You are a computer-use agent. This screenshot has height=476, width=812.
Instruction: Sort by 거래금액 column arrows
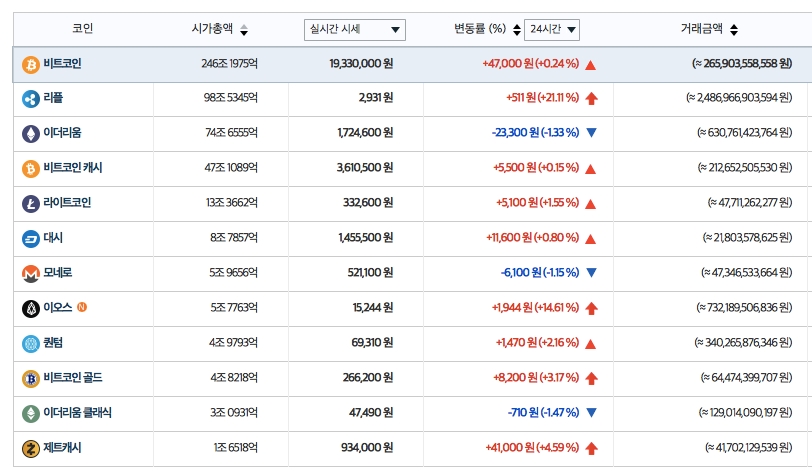[x=733, y=30]
